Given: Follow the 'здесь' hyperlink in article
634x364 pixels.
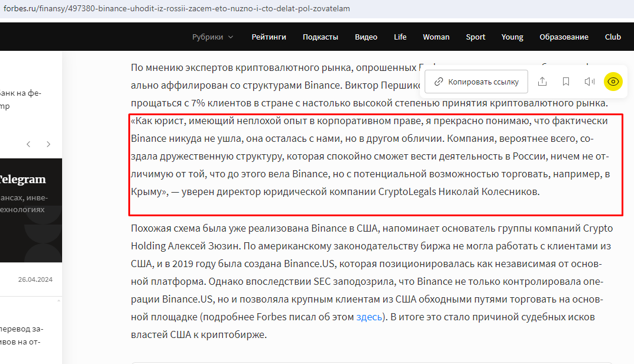Looking at the screenshot, I should click(369, 317).
